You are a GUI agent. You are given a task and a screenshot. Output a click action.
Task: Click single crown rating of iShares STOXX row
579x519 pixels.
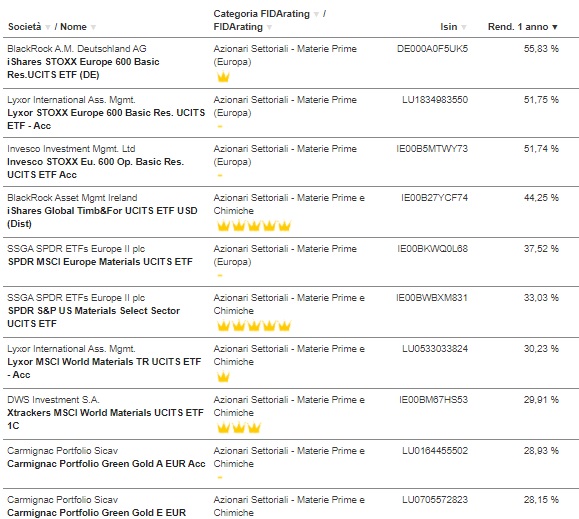223,77
